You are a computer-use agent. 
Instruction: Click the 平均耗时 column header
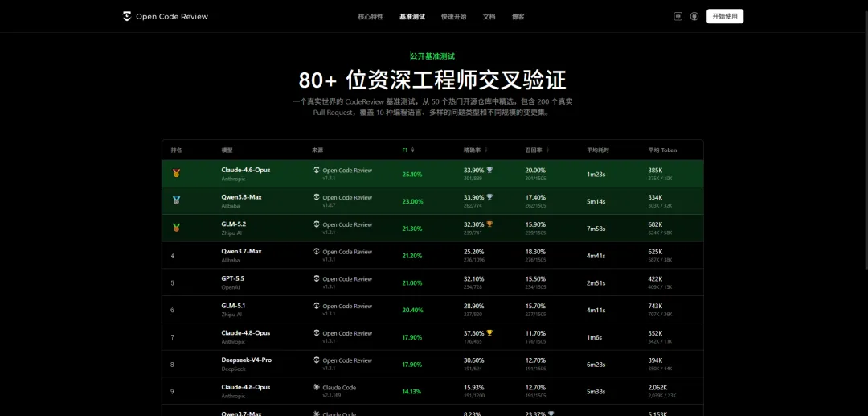click(598, 150)
